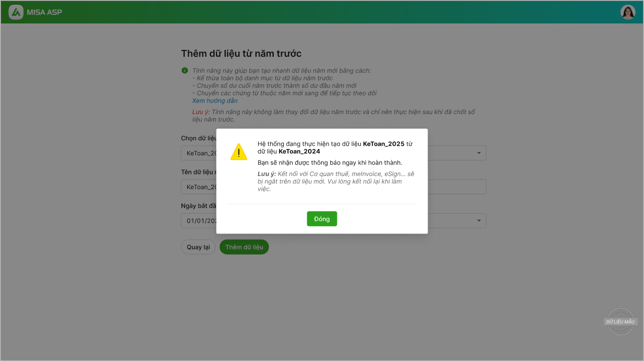
Task: Click the Thêm dữ liệu từ năm trước heading
Action: click(241, 54)
